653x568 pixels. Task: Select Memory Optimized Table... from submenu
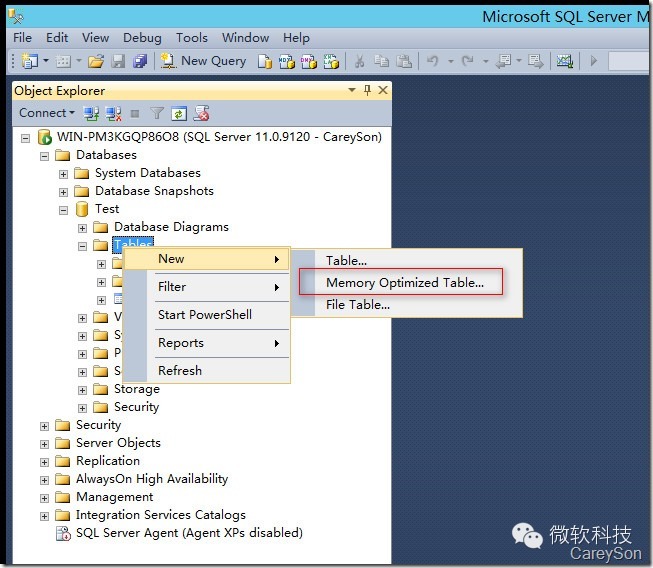point(405,283)
